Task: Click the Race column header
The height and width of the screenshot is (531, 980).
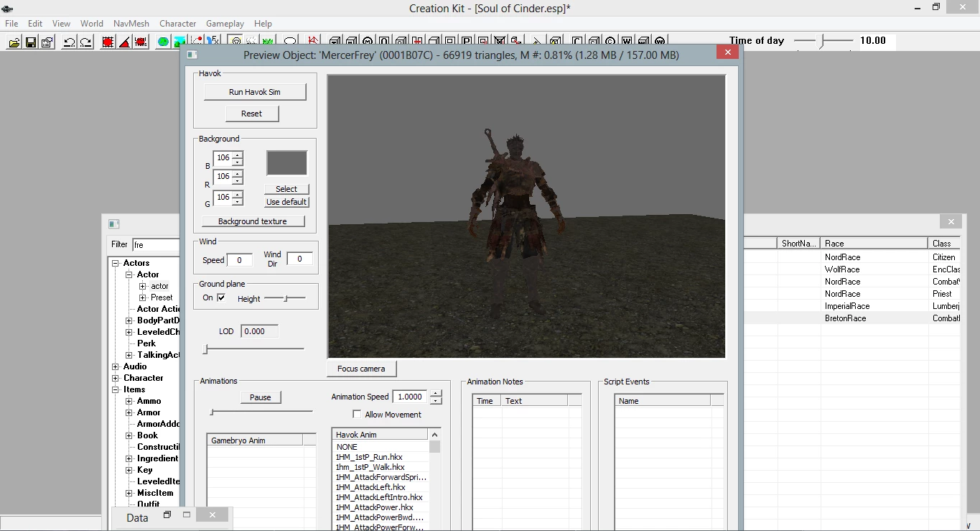Action: point(875,244)
